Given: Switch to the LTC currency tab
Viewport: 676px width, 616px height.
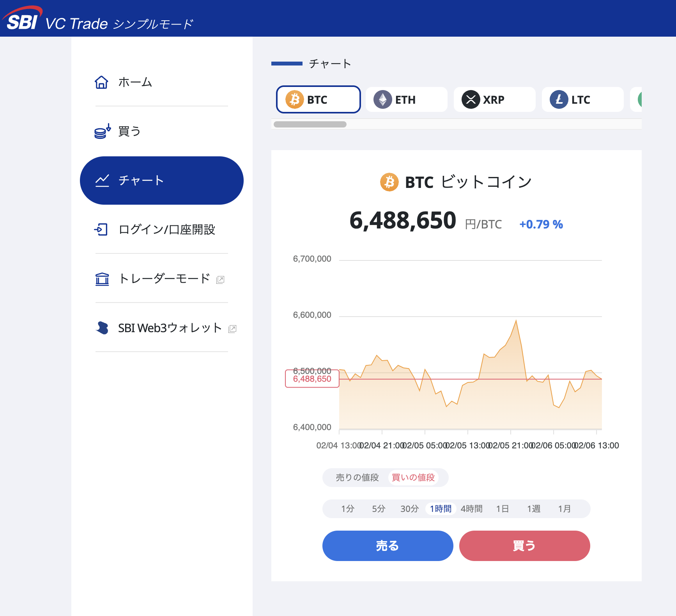Looking at the screenshot, I should pos(583,99).
